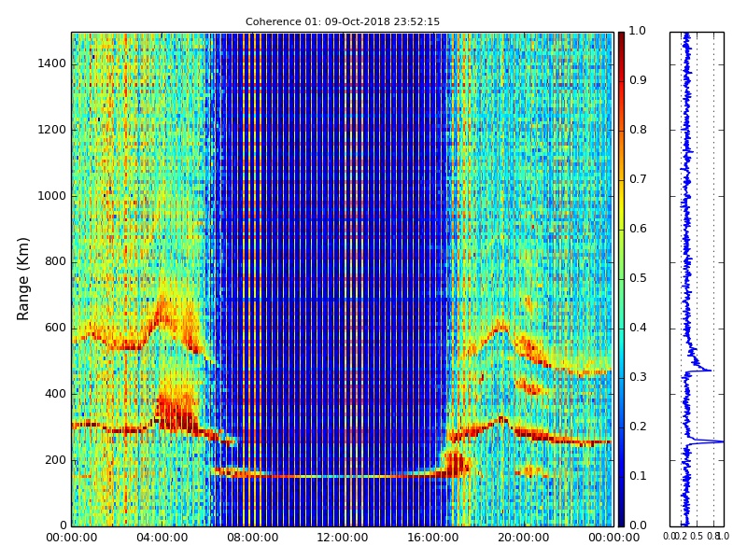Click the coherence spike near 260 km in profile
747x560 pixels.
(x=710, y=441)
